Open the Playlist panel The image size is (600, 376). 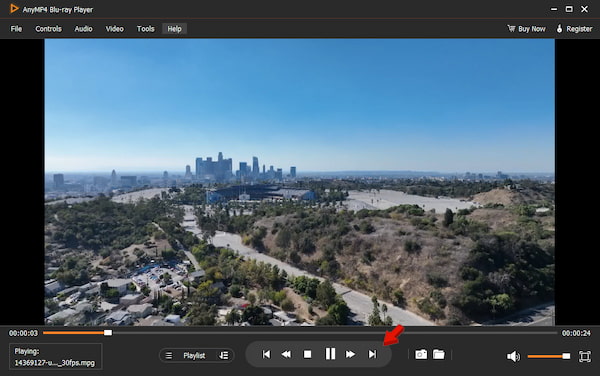[x=194, y=356]
